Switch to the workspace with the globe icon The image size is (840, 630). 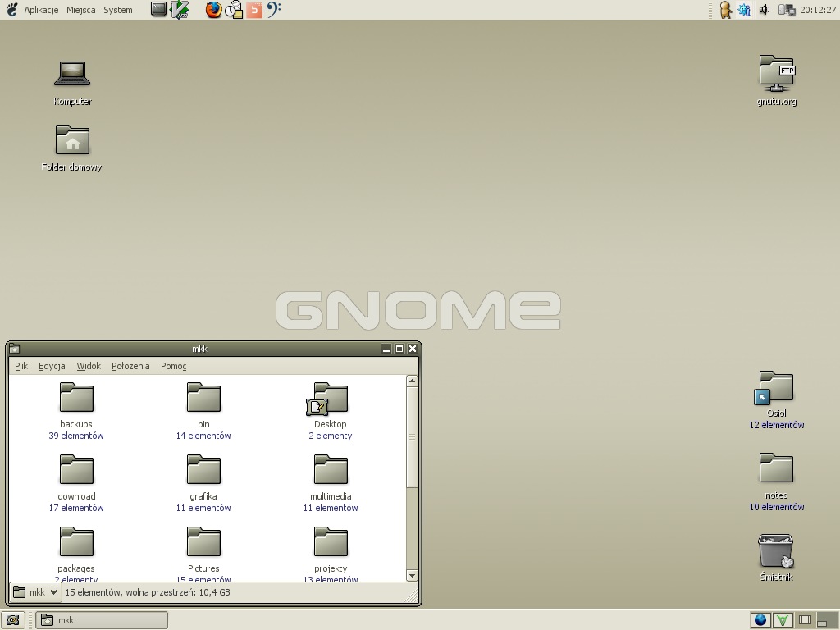pos(760,620)
